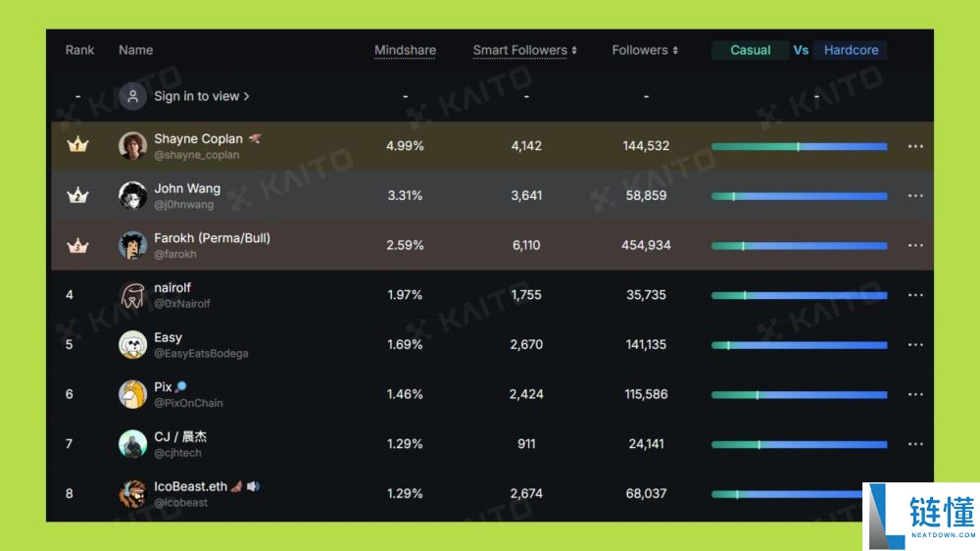Click John Wang's 3.31% mindshare
Screen dimensions: 980x551
coord(405,195)
